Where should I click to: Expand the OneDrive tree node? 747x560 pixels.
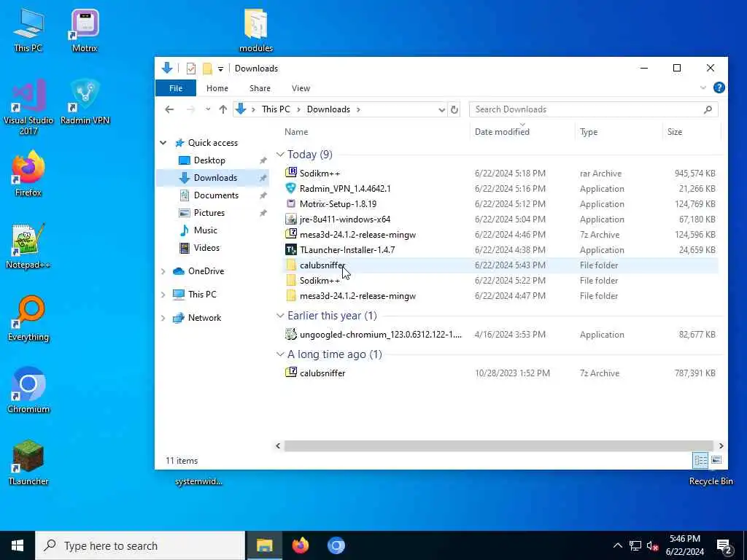[163, 271]
